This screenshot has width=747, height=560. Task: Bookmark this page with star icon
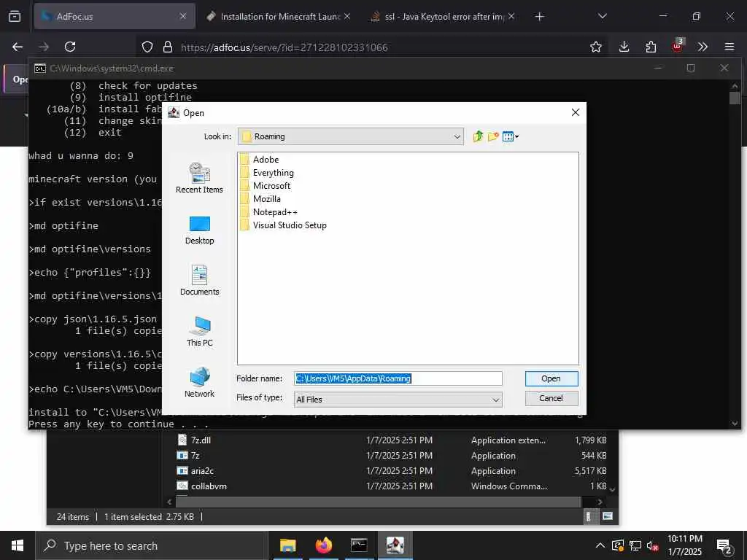595,47
